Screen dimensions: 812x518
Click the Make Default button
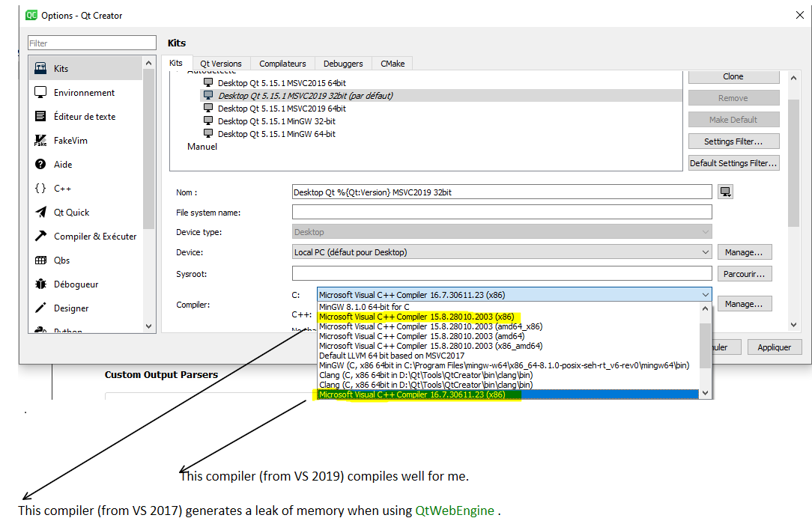tap(733, 120)
